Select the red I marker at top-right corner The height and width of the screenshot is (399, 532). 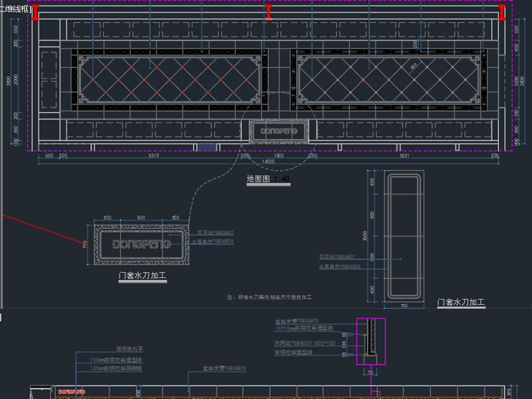[502, 13]
